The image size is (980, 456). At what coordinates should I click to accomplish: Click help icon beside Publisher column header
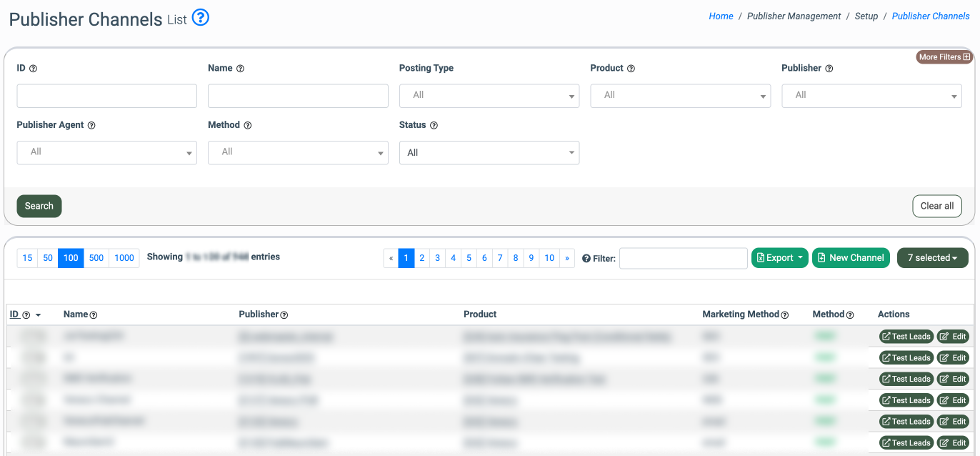pyautogui.click(x=284, y=315)
